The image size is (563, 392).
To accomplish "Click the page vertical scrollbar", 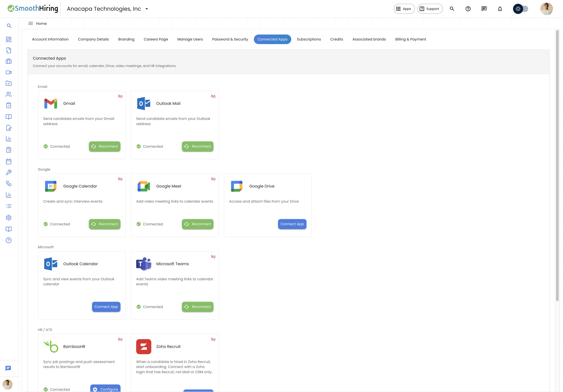I will coord(557,165).
